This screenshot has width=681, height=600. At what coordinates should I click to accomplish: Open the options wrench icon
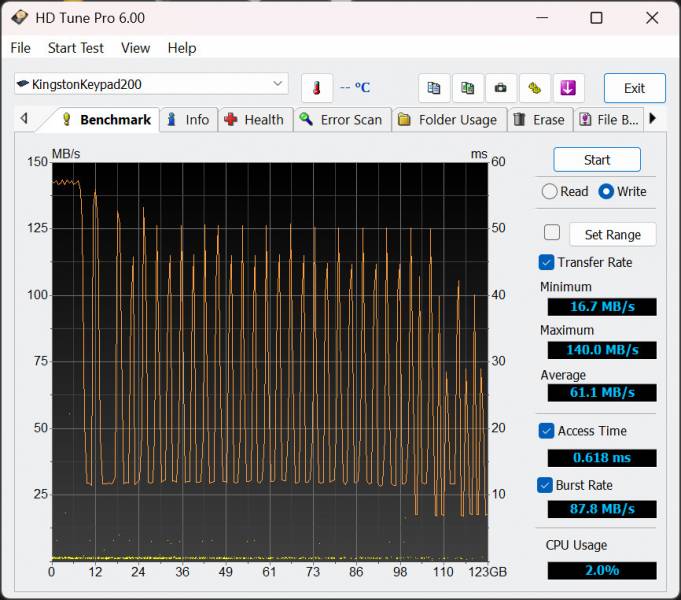pos(534,88)
